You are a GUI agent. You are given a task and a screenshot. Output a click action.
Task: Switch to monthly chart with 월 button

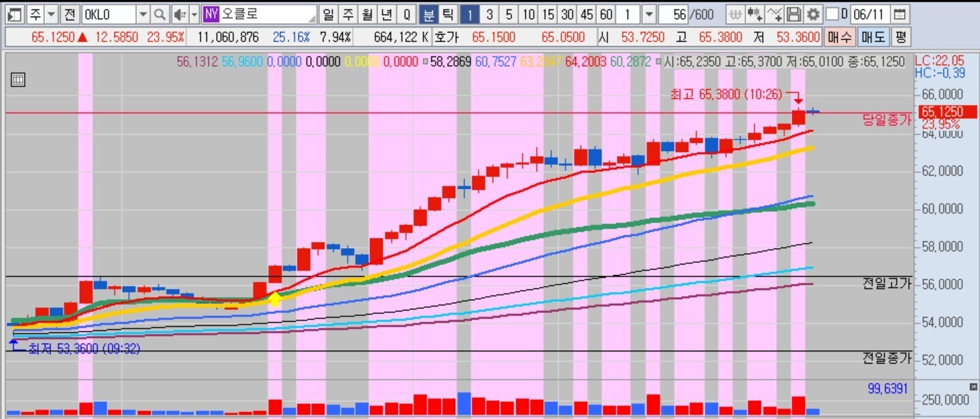pos(367,14)
